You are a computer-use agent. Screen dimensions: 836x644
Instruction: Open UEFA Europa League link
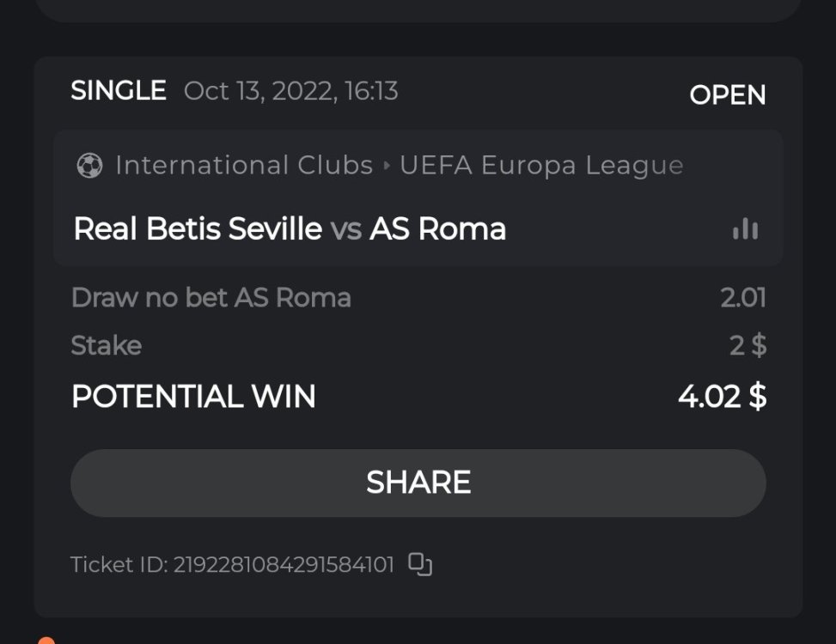(x=541, y=165)
